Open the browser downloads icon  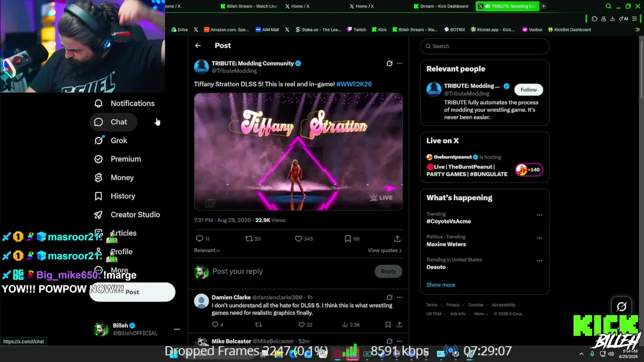612,19
